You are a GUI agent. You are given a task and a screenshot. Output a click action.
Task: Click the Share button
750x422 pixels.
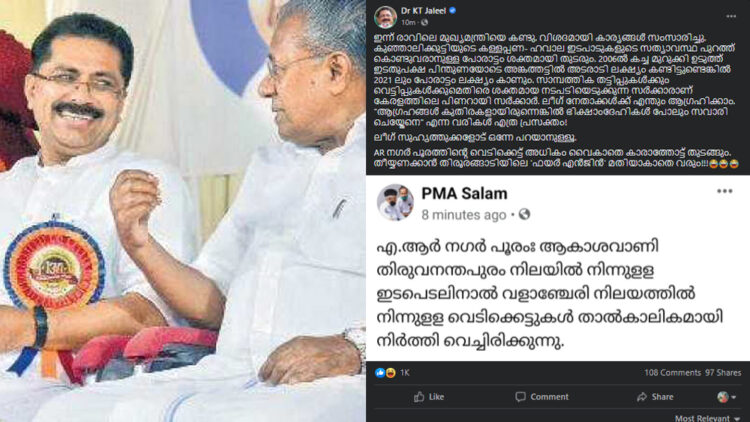pyautogui.click(x=655, y=397)
